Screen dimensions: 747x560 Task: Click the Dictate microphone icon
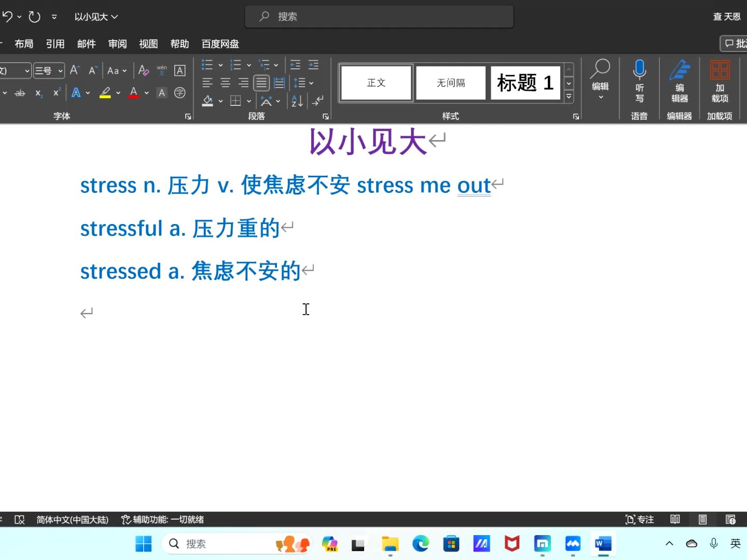coord(639,69)
